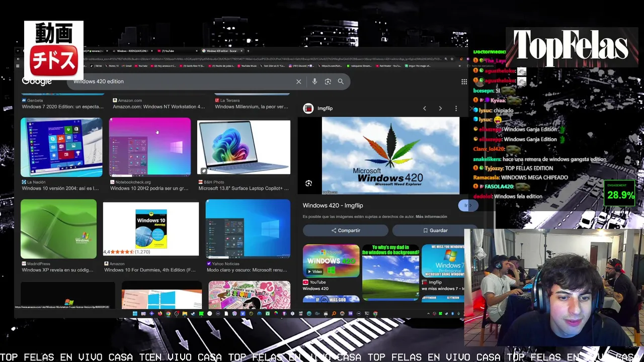Open the Saints Row IV bookmark
The image size is (644, 362).
(193, 66)
